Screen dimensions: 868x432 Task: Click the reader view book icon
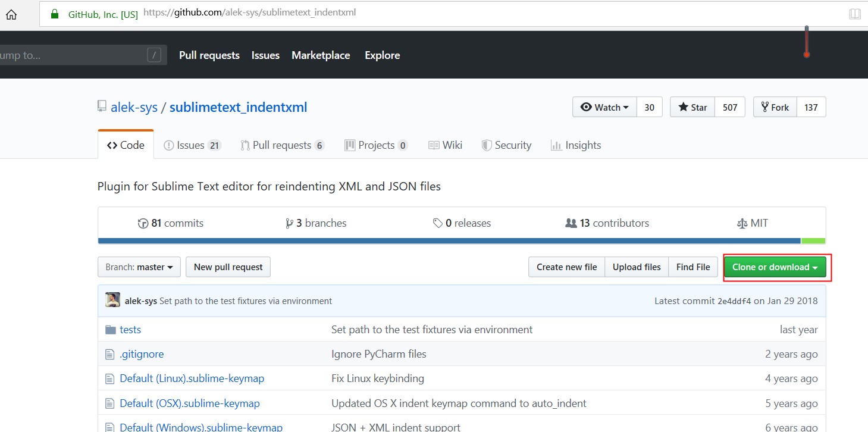(x=854, y=14)
